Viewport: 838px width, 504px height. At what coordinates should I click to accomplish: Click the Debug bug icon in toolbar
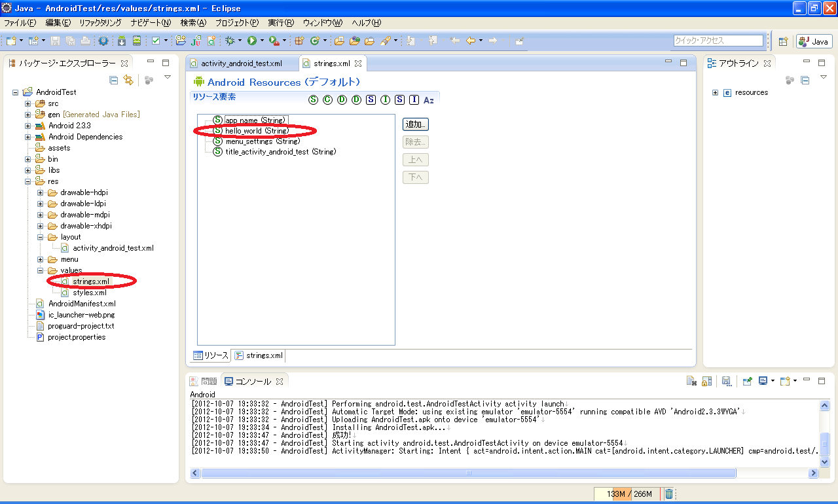coord(230,41)
